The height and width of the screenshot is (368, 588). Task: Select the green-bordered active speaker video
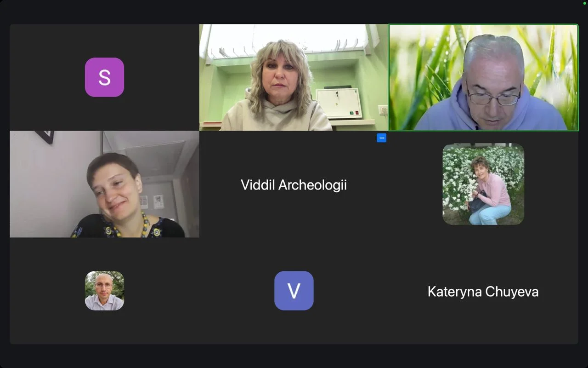pos(483,77)
